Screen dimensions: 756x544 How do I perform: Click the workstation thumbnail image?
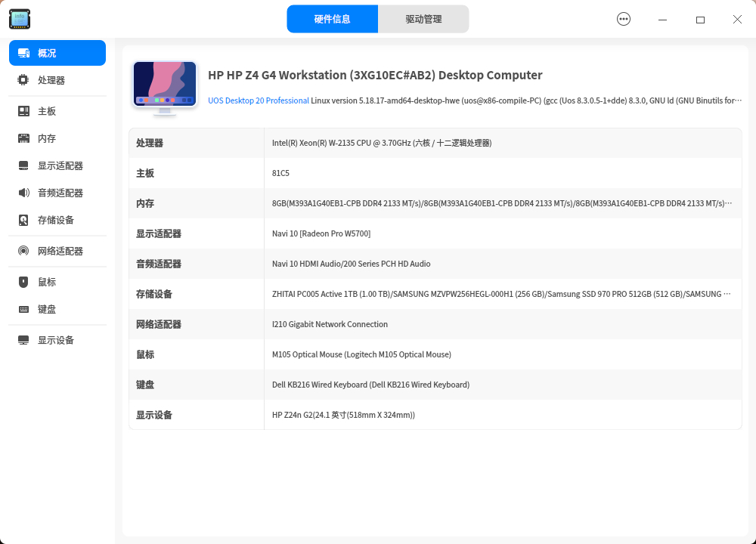click(x=164, y=87)
